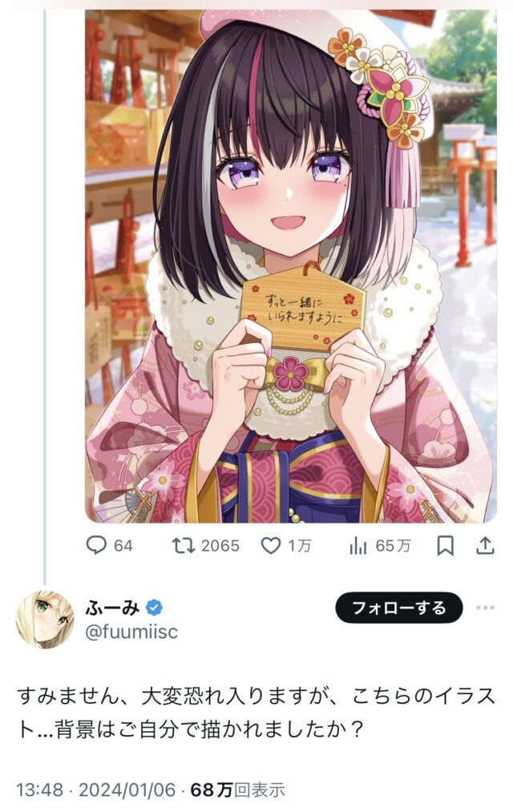This screenshot has width=513, height=812.
Task: Click the 64 replies count
Action: point(123,546)
